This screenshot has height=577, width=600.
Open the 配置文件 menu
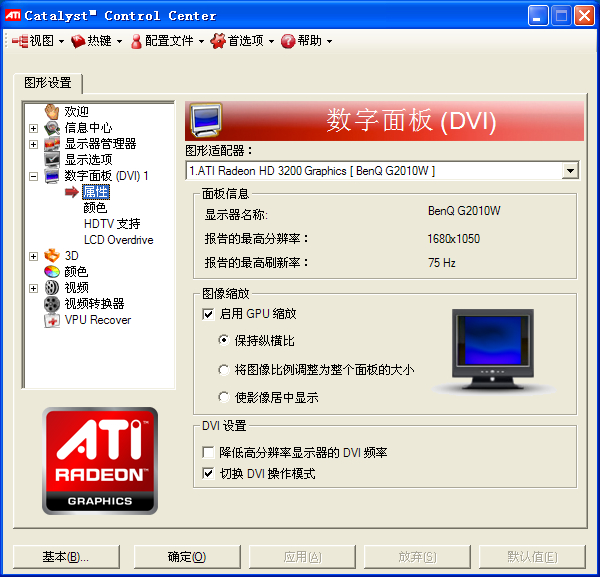pos(167,41)
